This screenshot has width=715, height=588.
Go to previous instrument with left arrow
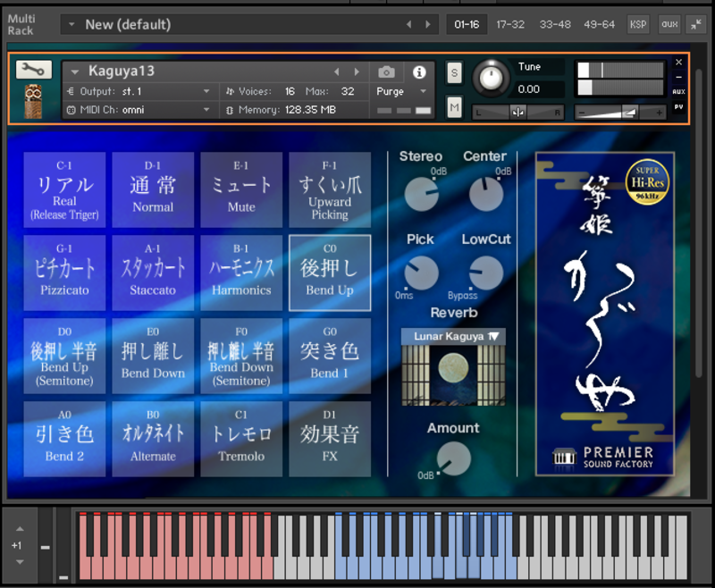pyautogui.click(x=337, y=72)
